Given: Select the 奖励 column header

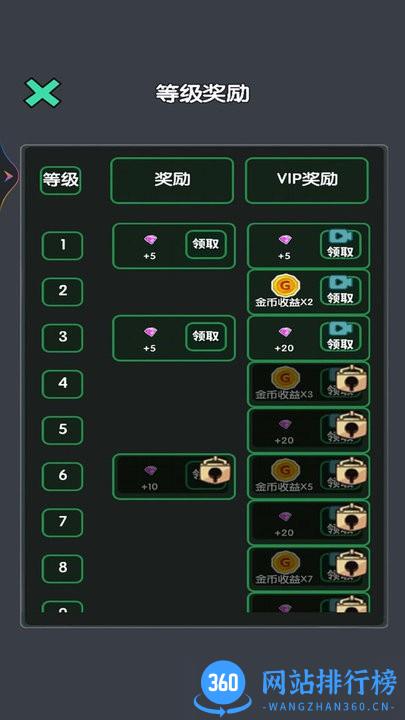Looking at the screenshot, I should (x=172, y=180).
